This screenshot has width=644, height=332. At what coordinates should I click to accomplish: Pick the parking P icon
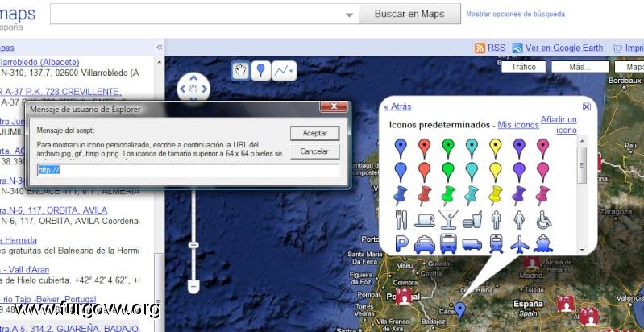click(401, 243)
